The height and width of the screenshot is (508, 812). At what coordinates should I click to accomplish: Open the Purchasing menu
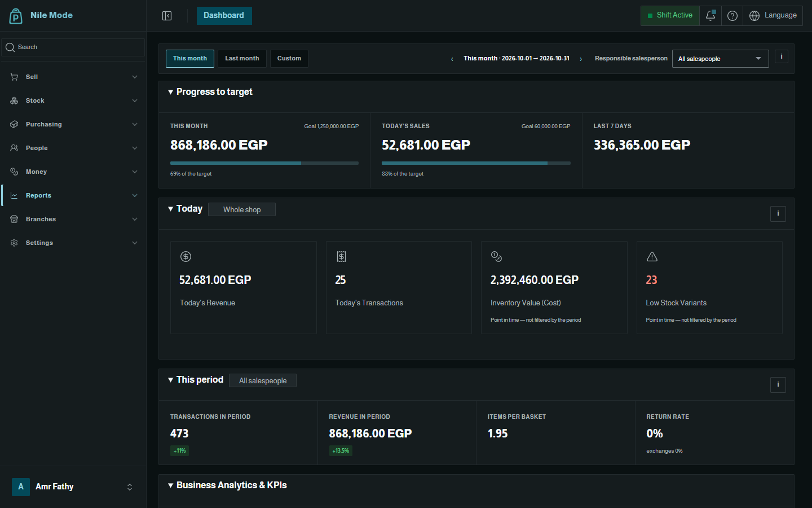(x=73, y=124)
